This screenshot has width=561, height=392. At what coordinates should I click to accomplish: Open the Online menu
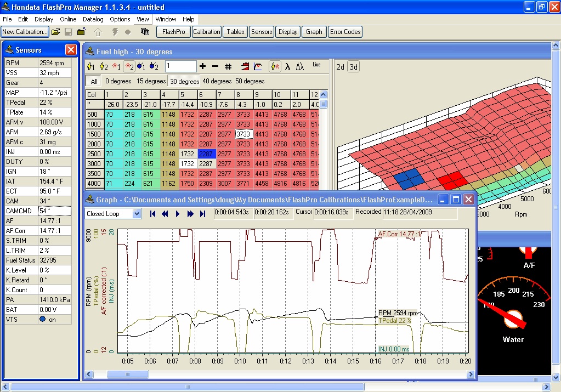tap(68, 19)
